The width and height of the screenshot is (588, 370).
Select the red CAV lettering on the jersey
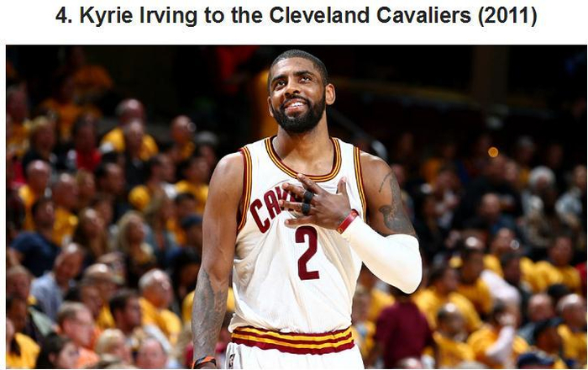268,209
